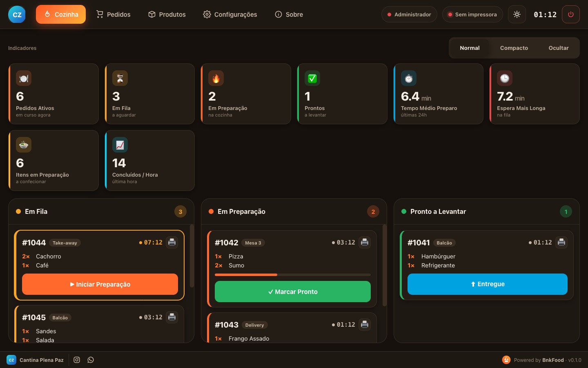Viewport: 588px width, 368px height.
Task: Go to the Pedidos tab
Action: click(113, 14)
